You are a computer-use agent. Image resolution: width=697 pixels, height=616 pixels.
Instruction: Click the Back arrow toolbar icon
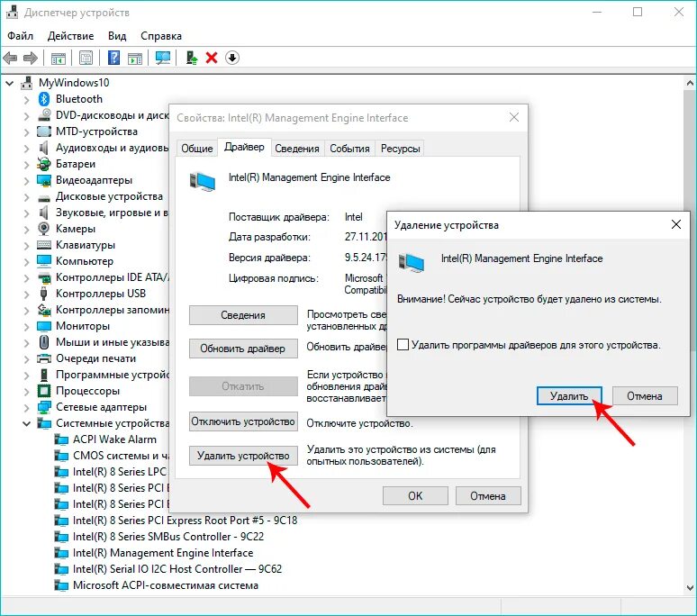click(10, 58)
